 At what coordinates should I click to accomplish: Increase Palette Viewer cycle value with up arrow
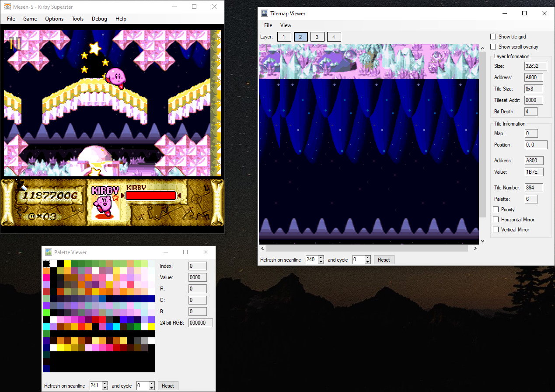[152, 384]
